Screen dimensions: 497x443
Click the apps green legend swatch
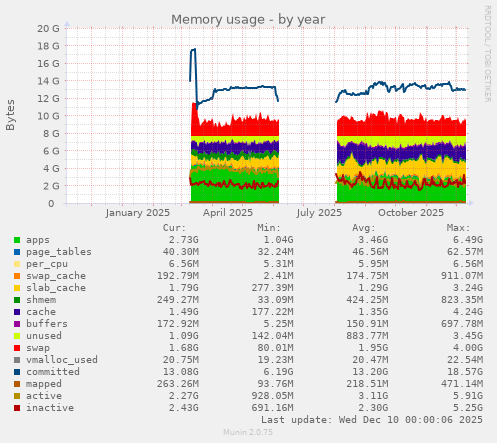17,240
